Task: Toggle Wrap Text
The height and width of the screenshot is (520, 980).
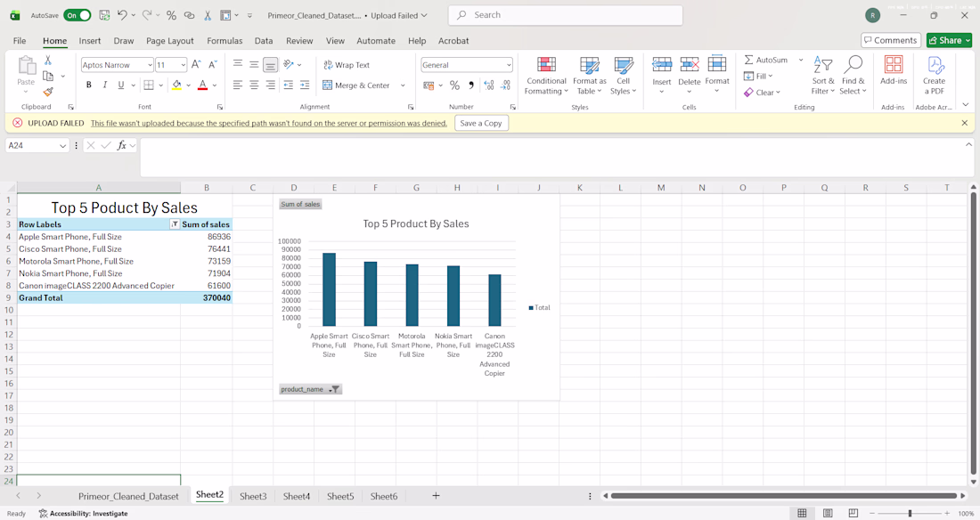Action: pos(347,64)
